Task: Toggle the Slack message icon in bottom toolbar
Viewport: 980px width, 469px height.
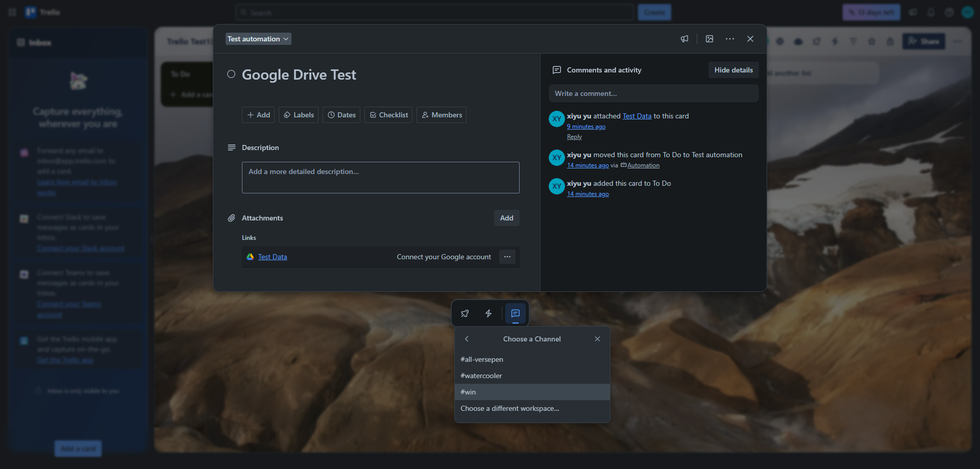Action: pos(516,313)
